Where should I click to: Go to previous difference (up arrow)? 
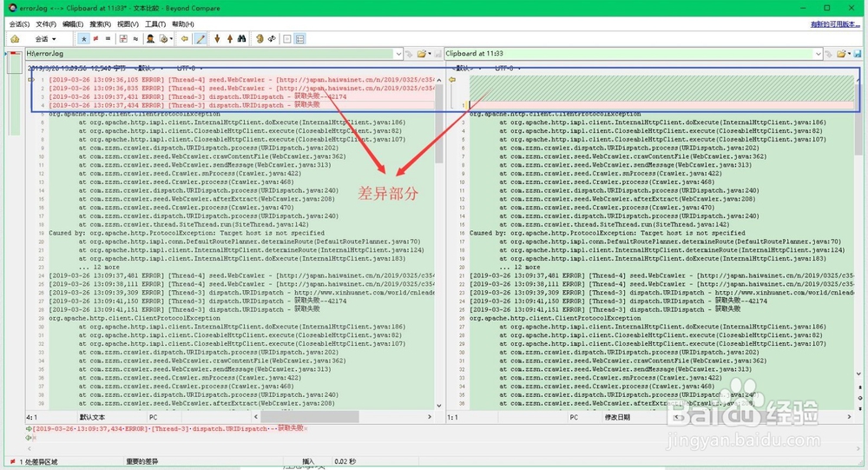click(x=230, y=39)
